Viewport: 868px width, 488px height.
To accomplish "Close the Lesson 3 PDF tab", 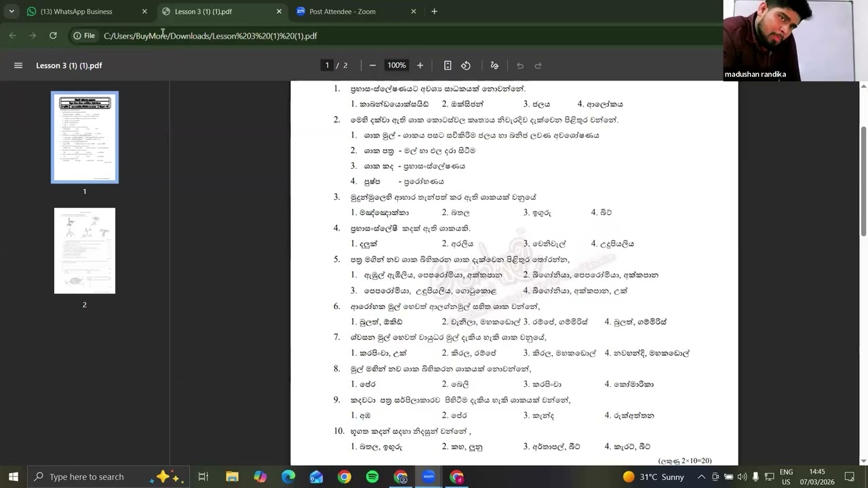I will pyautogui.click(x=279, y=12).
